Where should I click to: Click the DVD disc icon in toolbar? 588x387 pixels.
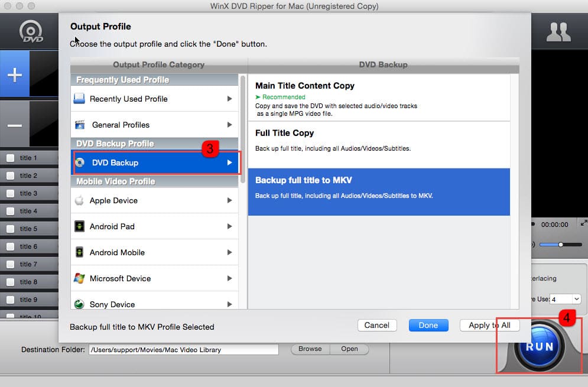(x=31, y=31)
